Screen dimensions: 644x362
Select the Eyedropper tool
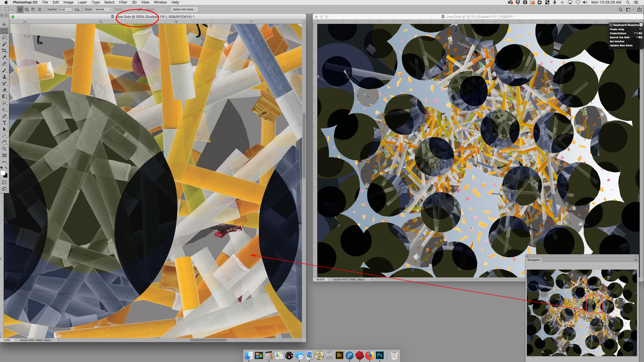pos(4,57)
